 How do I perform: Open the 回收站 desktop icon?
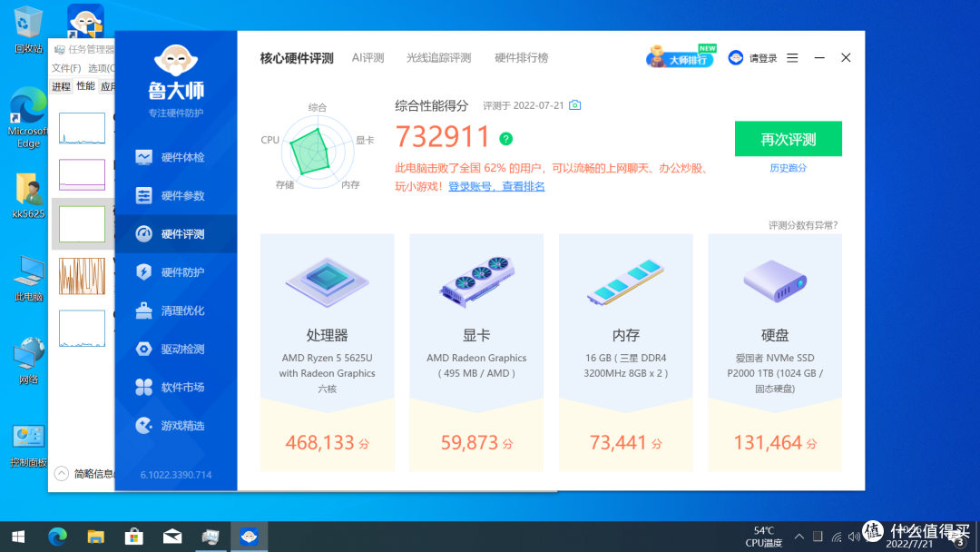pyautogui.click(x=27, y=29)
